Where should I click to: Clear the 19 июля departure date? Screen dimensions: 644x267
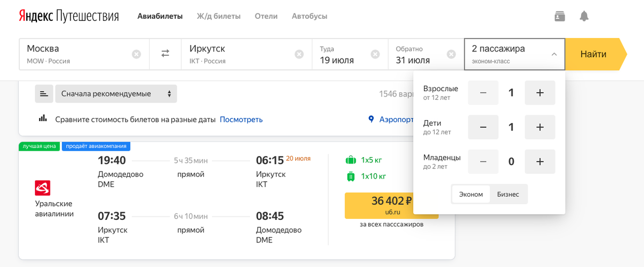pyautogui.click(x=375, y=54)
